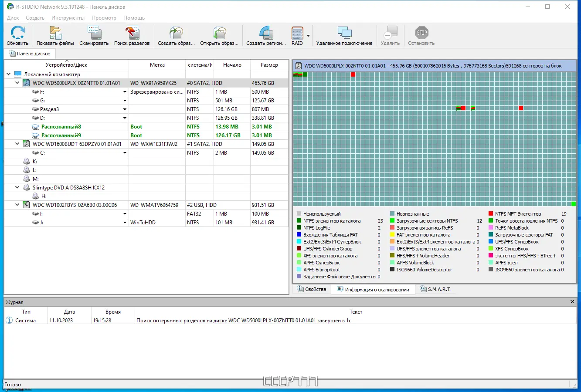Collapse the Локальный компьютер tree node

[x=9, y=74]
